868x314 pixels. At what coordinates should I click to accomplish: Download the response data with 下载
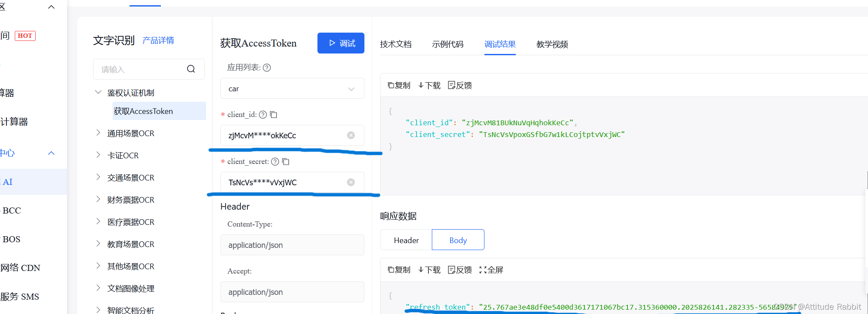pos(429,270)
